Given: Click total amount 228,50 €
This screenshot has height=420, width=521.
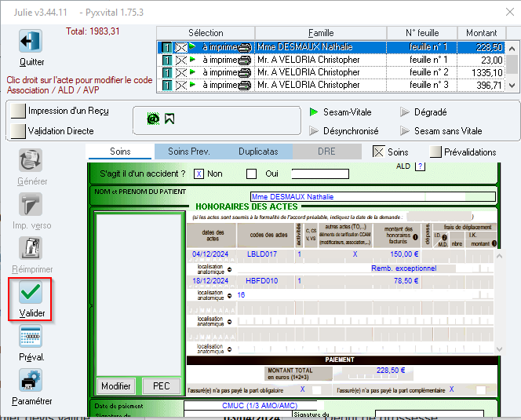Looking at the screenshot, I should 391,370.
